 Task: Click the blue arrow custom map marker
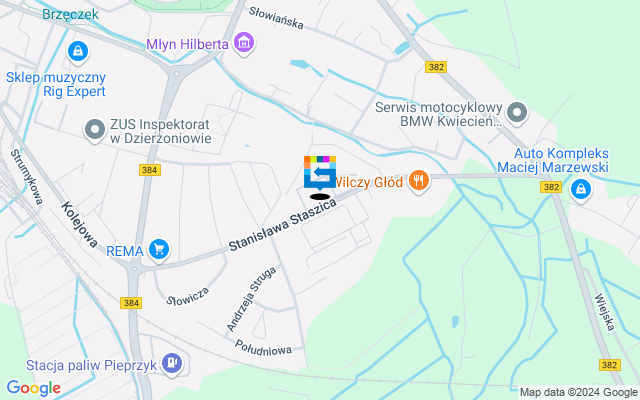tap(320, 174)
